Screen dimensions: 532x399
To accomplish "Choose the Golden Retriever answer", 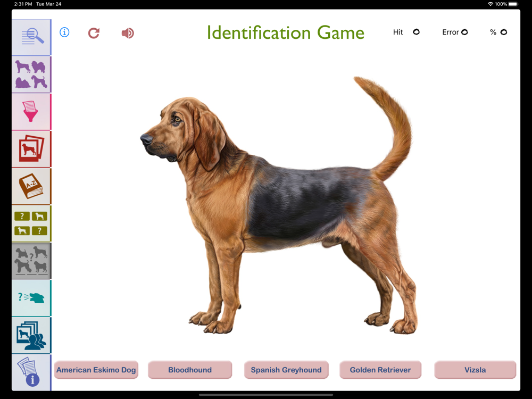I will point(380,370).
